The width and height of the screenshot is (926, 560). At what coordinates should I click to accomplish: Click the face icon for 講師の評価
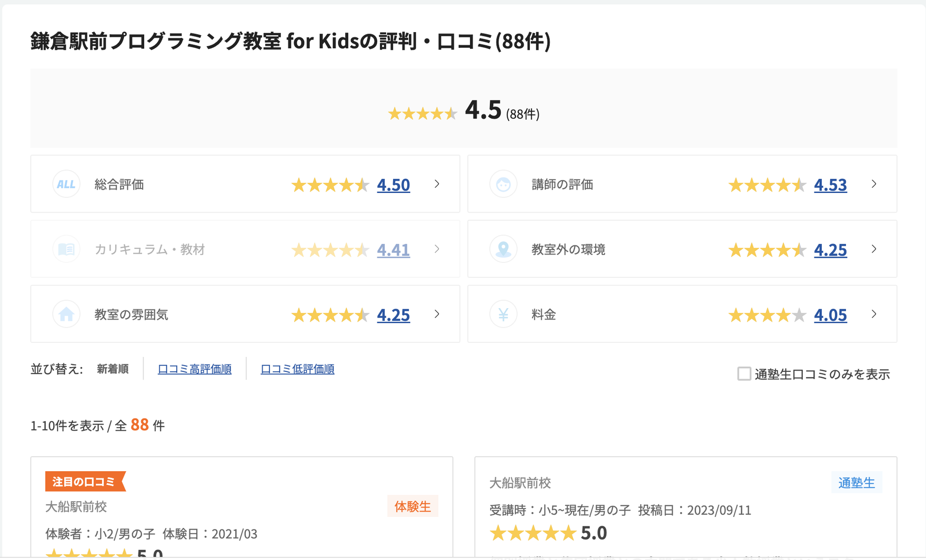pyautogui.click(x=503, y=185)
